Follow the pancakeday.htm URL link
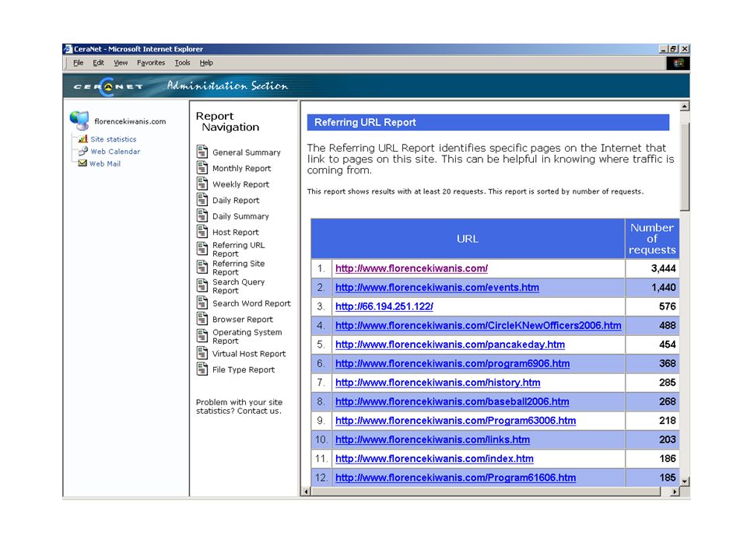 (x=451, y=345)
